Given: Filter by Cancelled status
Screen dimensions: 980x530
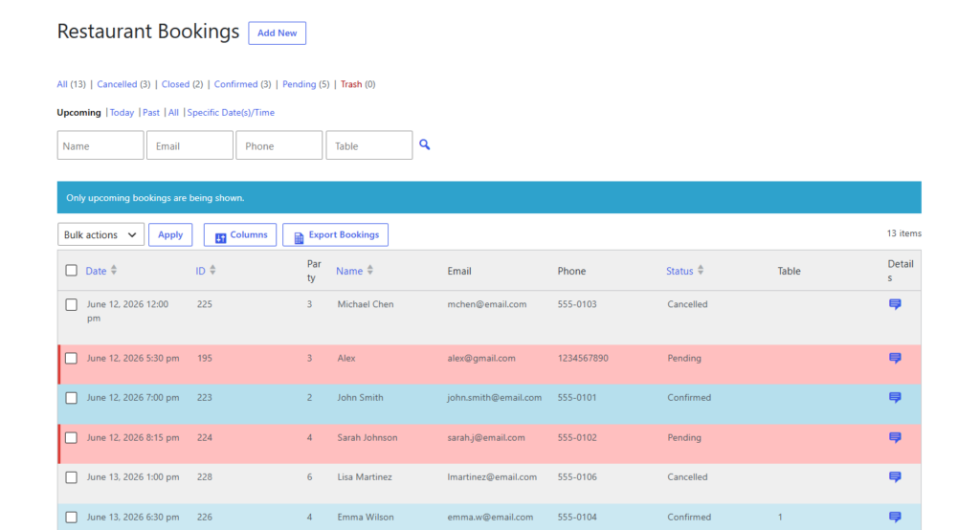Looking at the screenshot, I should click(117, 84).
